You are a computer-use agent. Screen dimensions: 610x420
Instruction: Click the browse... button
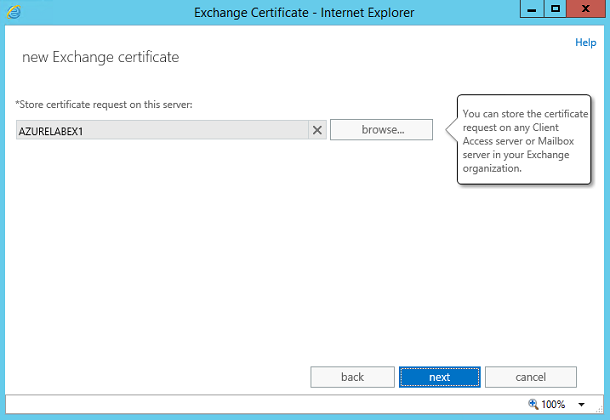click(x=381, y=130)
